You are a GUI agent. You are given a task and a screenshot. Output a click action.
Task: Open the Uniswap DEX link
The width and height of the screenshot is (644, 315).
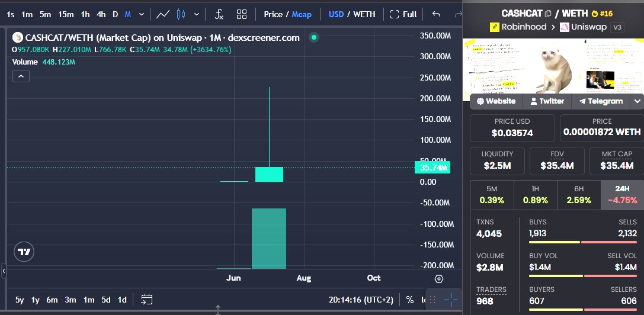[583, 27]
